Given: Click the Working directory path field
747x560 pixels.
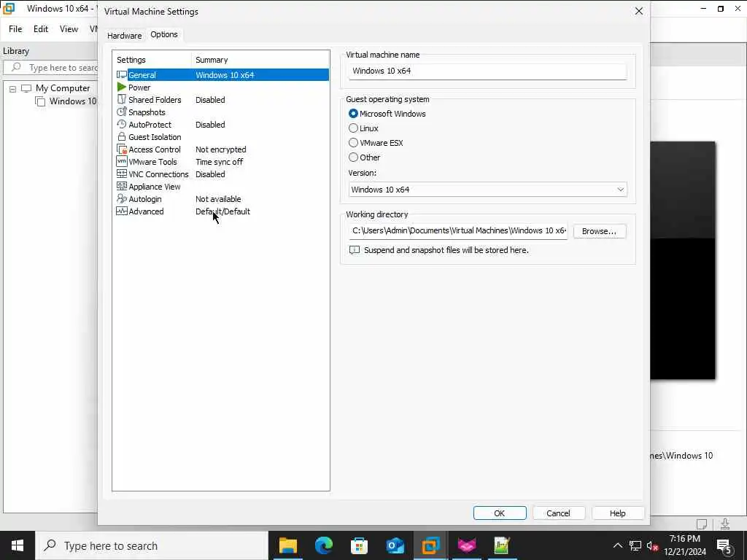Looking at the screenshot, I should [458, 231].
